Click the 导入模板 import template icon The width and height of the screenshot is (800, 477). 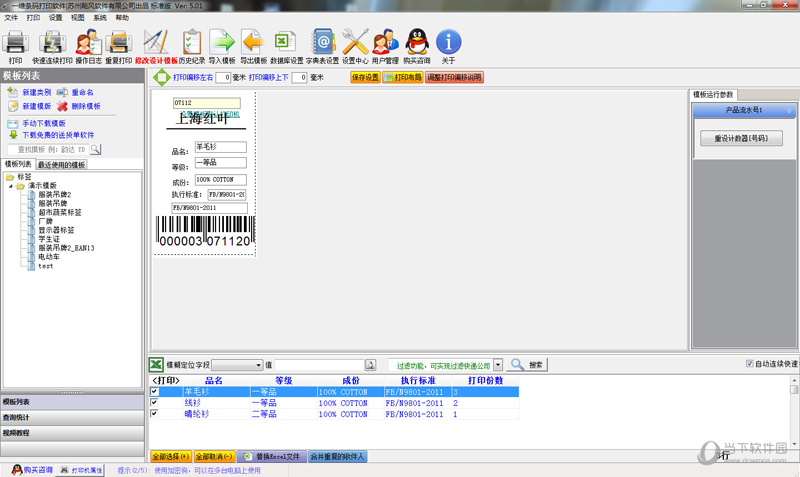(222, 42)
